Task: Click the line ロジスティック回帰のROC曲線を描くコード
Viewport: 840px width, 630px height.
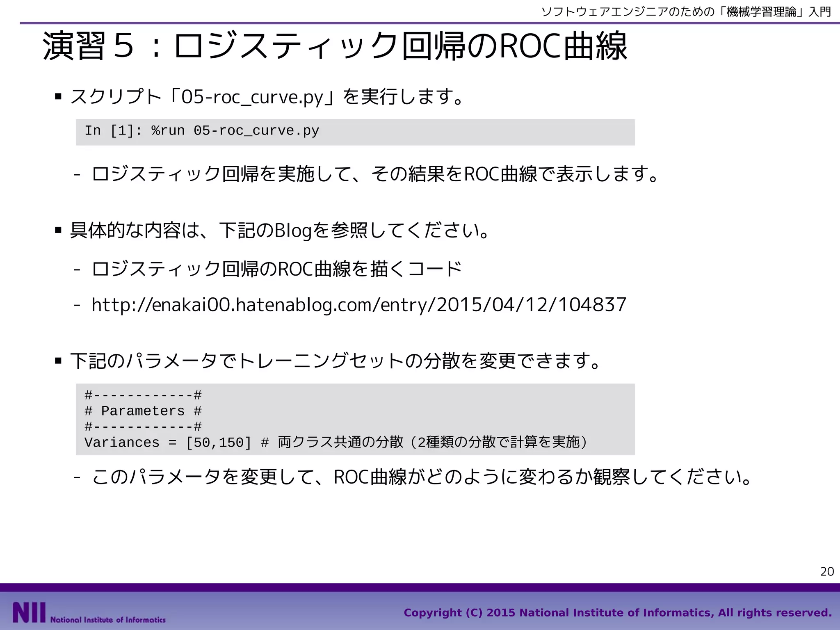Action: pyautogui.click(x=276, y=269)
